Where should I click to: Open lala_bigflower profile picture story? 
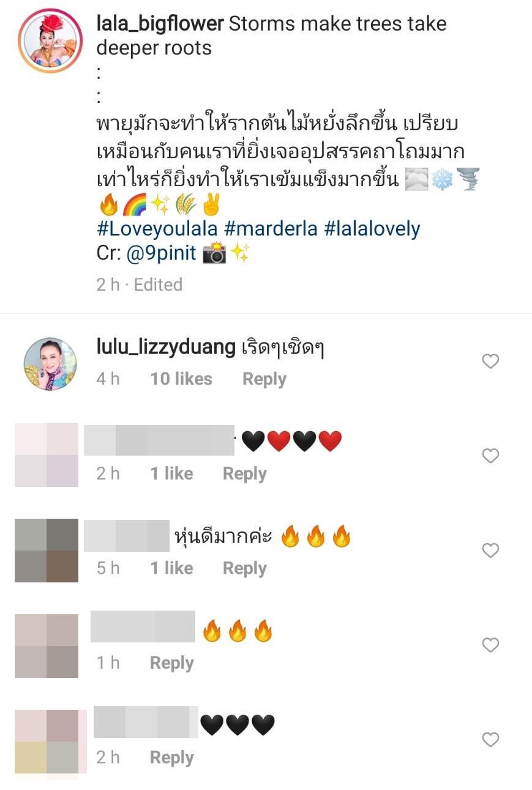[x=50, y=41]
